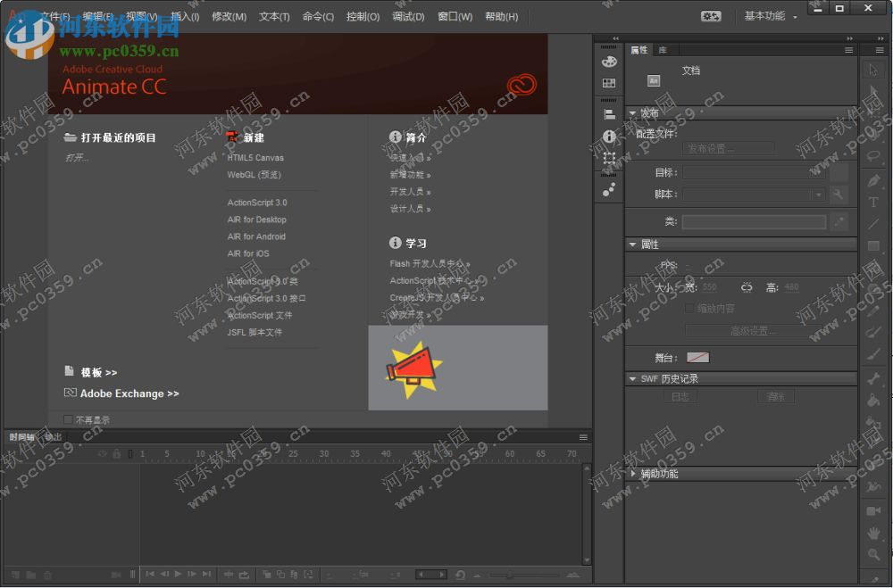Select the Selection tool in the toolbar
The height and width of the screenshot is (588, 893).
coord(873,69)
